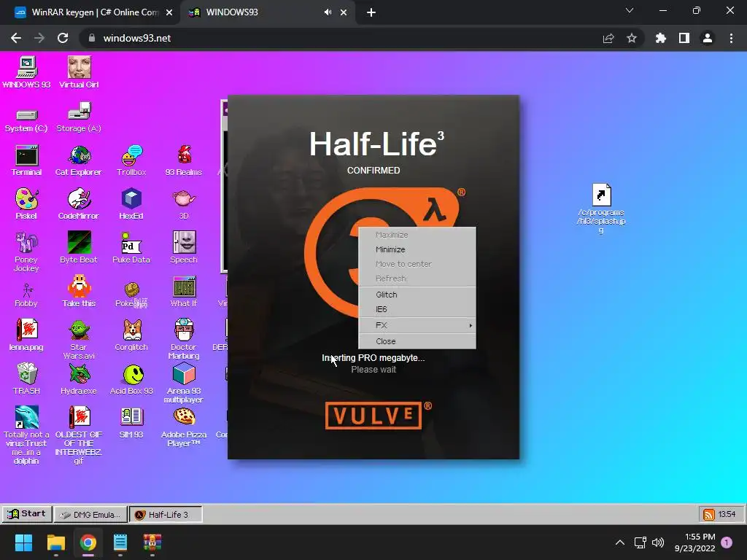The image size is (747, 560).
Task: Open the Chrome extensions puzzle icon
Action: [661, 38]
